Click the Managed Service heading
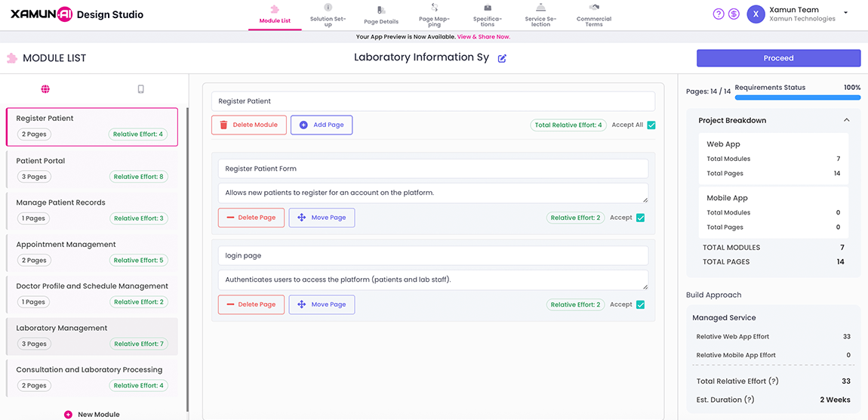 click(x=724, y=317)
